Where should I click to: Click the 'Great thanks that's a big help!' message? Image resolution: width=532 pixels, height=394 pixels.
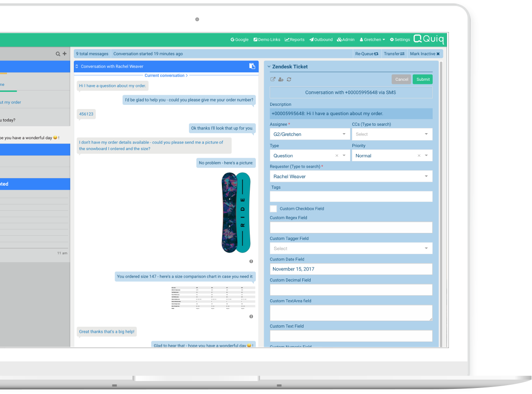(x=106, y=332)
